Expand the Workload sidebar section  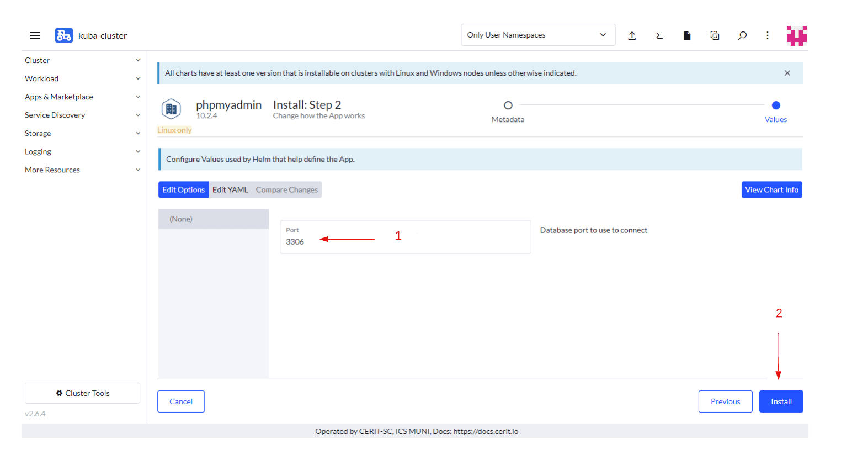[82, 78]
